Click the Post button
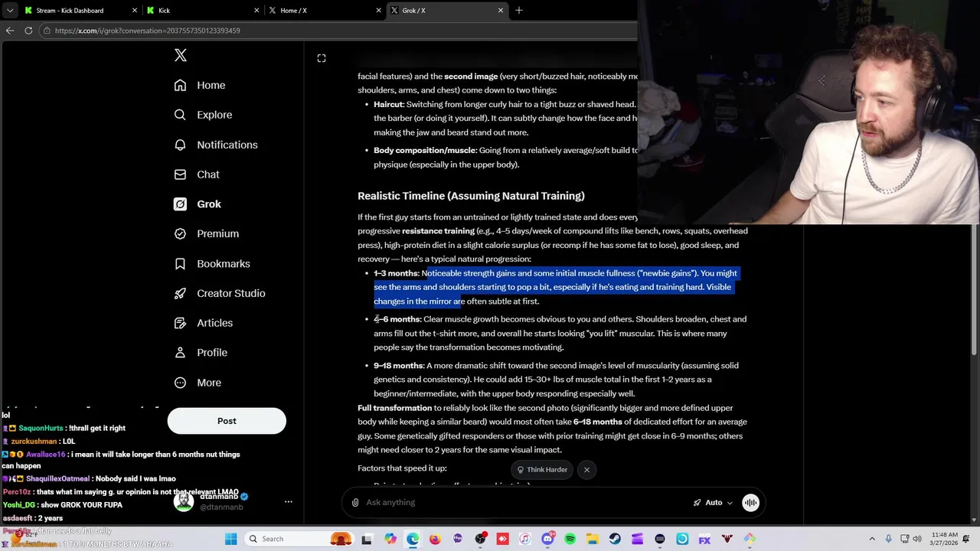The image size is (980, 551). point(227,421)
